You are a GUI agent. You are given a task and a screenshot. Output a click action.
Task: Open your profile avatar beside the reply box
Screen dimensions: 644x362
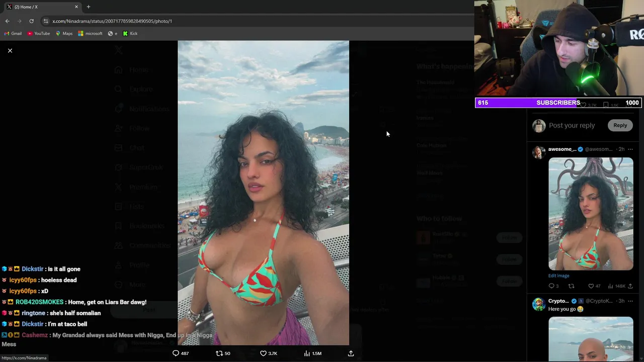[x=539, y=126]
